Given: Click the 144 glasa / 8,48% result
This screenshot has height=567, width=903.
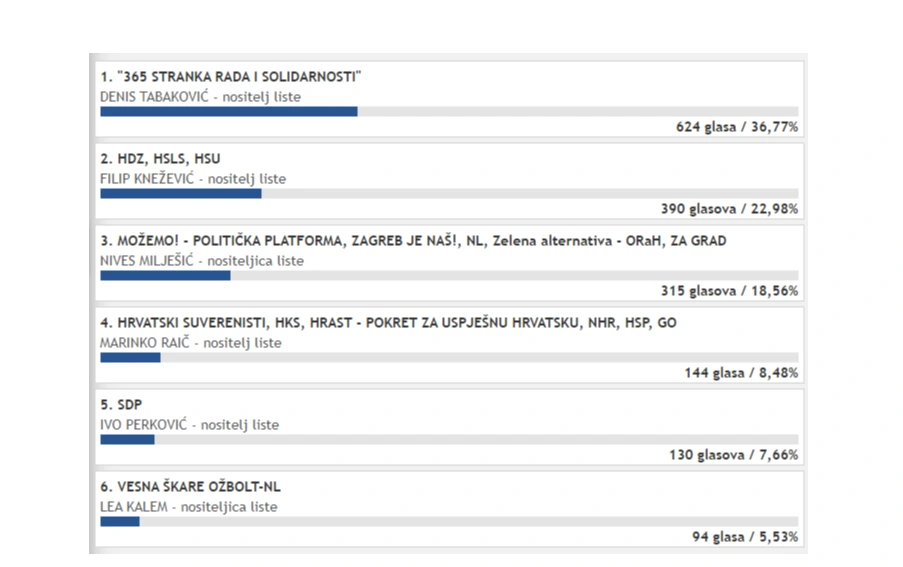Looking at the screenshot, I should [x=741, y=373].
